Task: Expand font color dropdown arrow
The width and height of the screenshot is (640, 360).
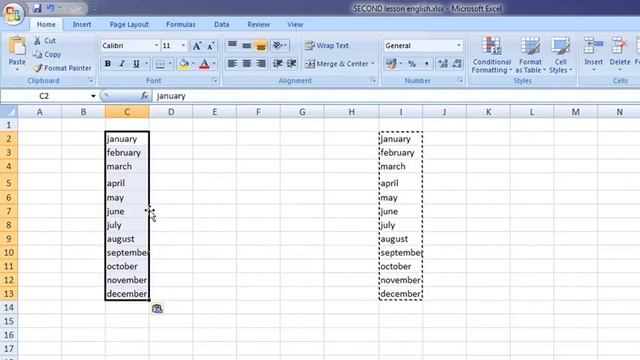Action: pyautogui.click(x=214, y=64)
